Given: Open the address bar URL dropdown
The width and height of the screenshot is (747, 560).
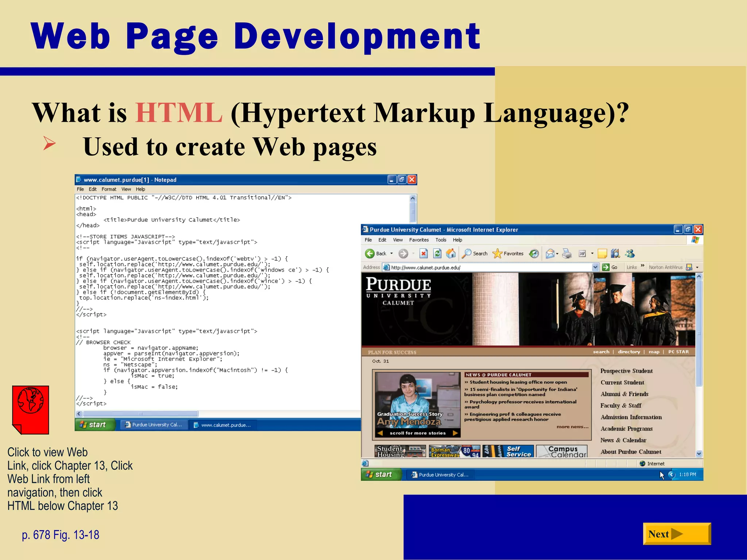Looking at the screenshot, I should point(595,267).
